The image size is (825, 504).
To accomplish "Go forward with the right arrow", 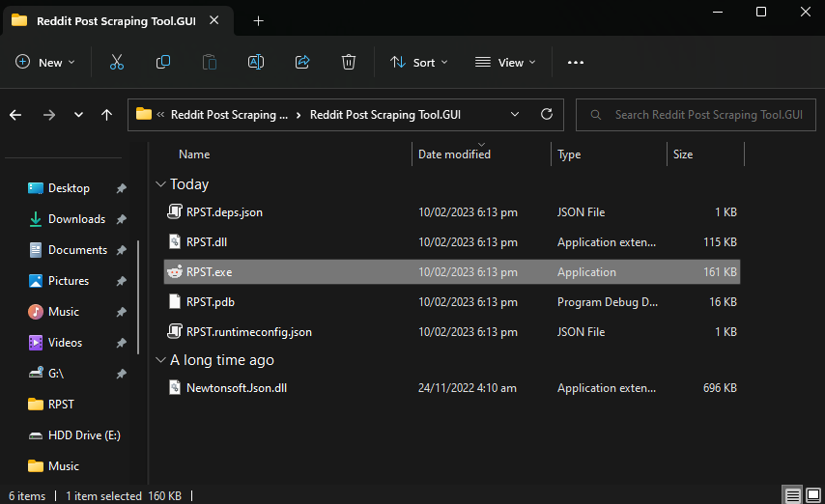I will pyautogui.click(x=49, y=115).
